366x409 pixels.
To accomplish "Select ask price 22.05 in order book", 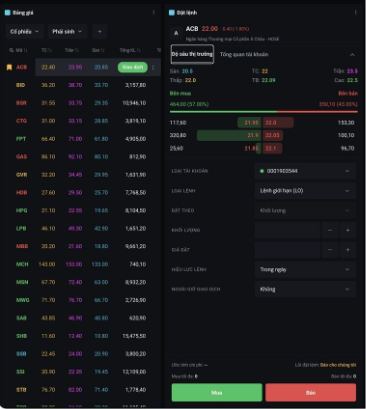I will (x=272, y=135).
